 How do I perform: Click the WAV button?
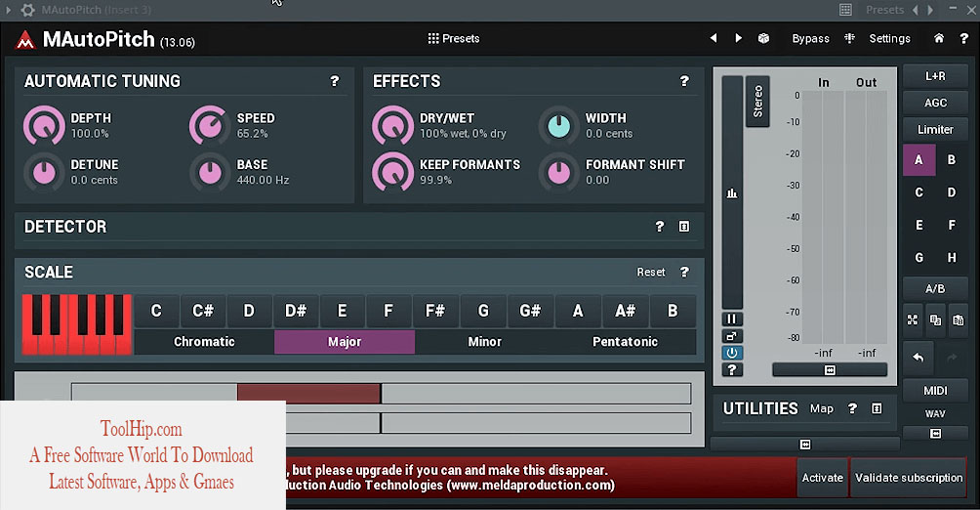935,413
